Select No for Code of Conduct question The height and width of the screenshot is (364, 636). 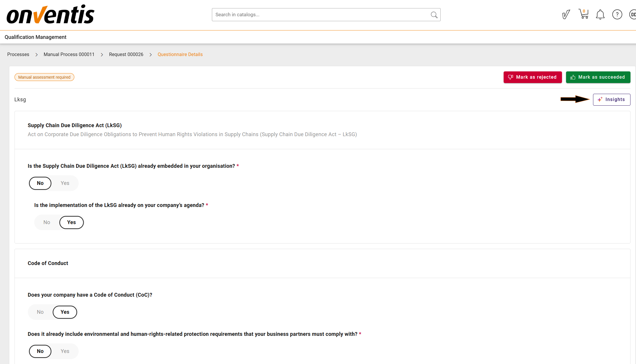click(40, 312)
